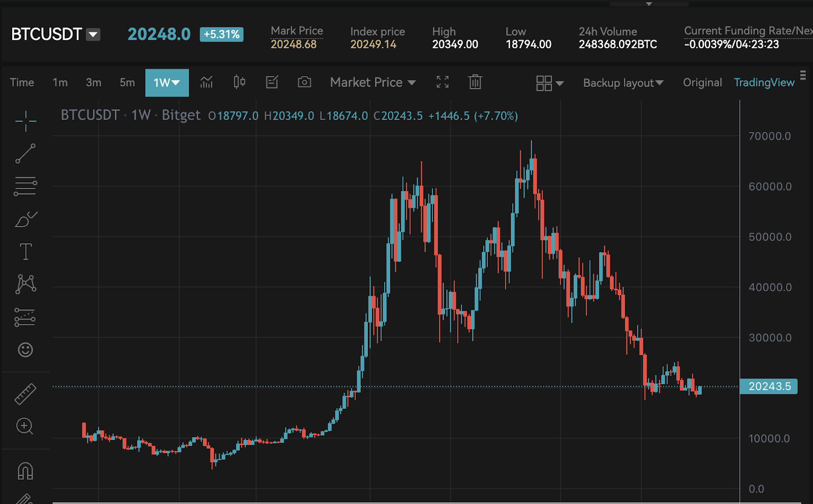Choose the XABCD pattern tool
Image resolution: width=813 pixels, height=504 pixels.
25,283
